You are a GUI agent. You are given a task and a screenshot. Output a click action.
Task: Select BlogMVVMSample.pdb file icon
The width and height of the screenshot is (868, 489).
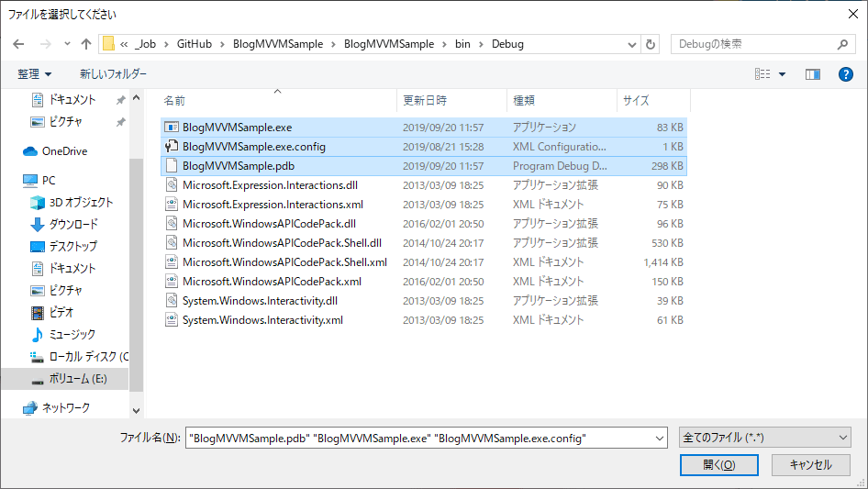[x=172, y=165]
